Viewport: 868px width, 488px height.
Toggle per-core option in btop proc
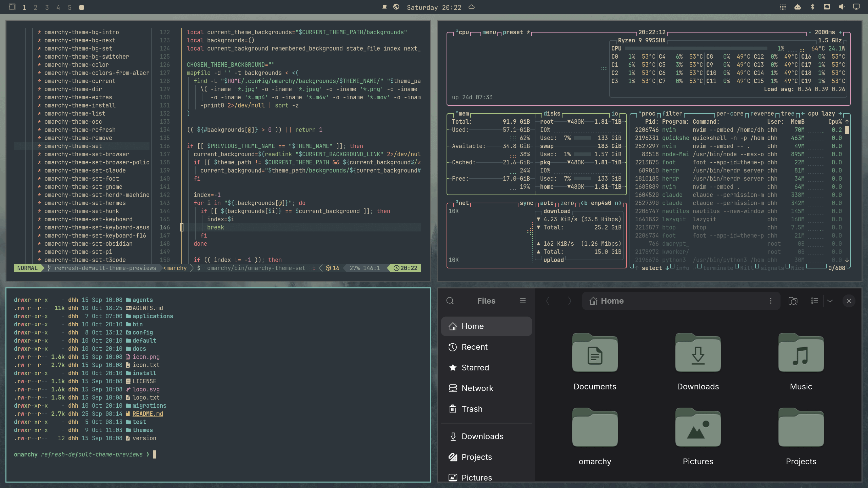tap(730, 114)
